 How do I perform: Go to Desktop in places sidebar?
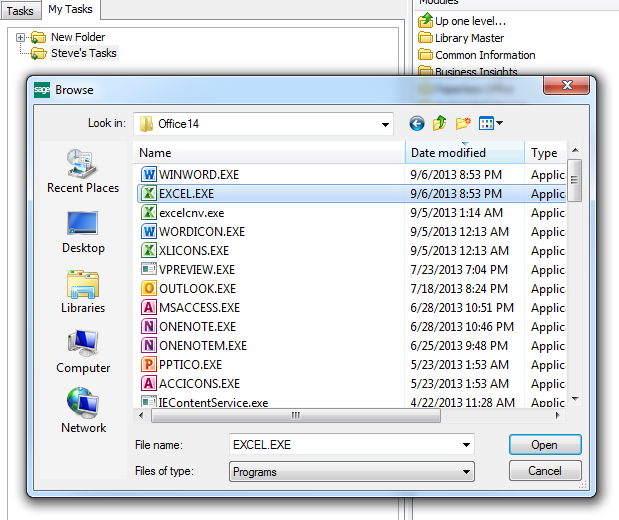pyautogui.click(x=83, y=232)
